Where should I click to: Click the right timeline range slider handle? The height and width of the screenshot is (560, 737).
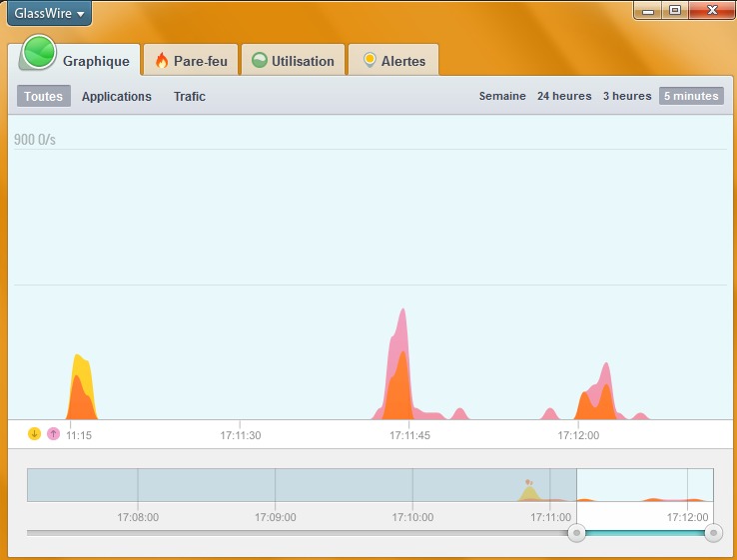tap(713, 533)
